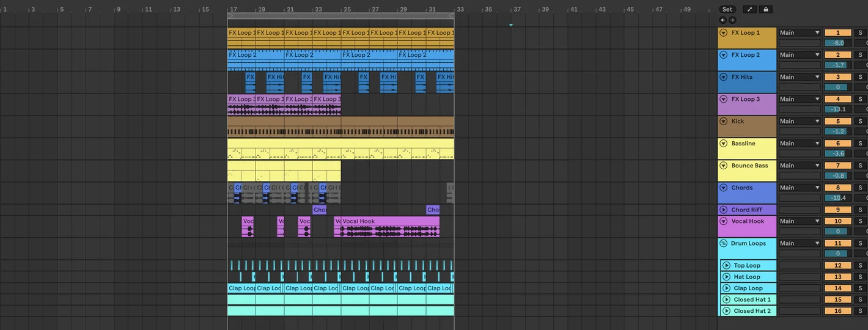Solo the Kick track

860,121
